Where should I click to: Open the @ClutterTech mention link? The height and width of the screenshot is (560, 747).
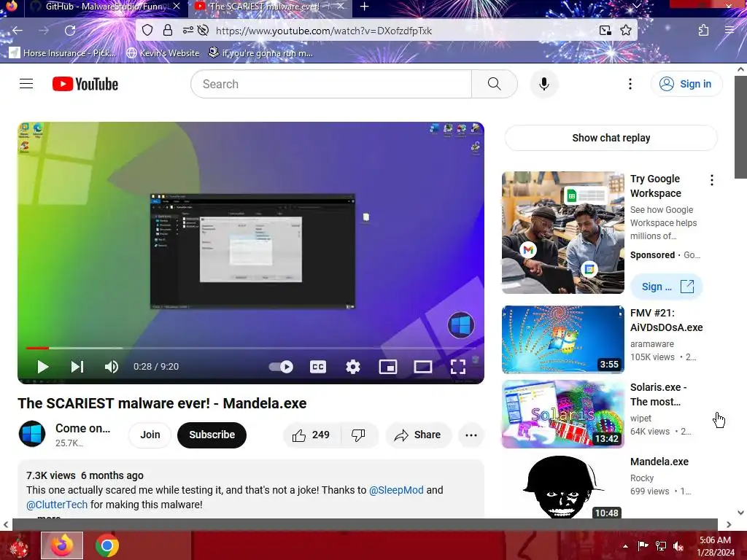57,505
